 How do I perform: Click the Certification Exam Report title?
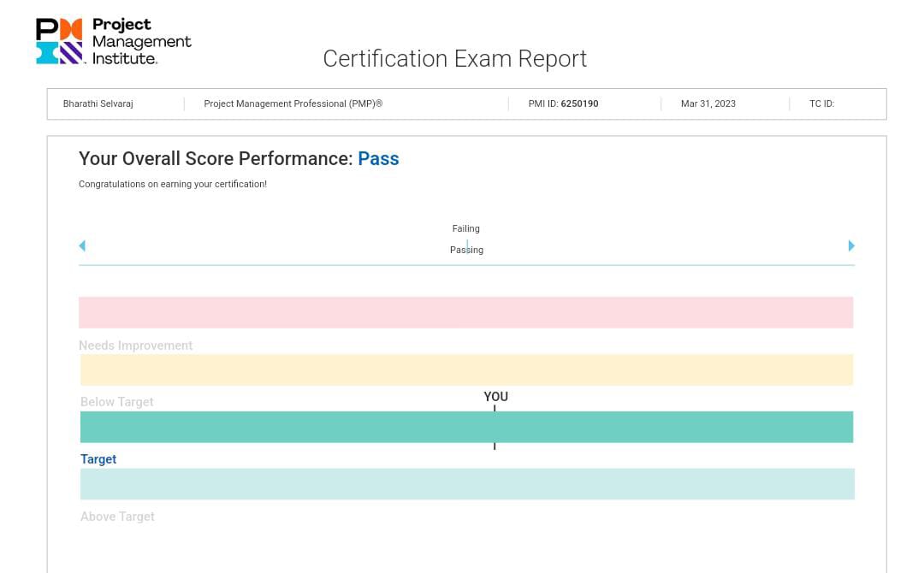(455, 58)
